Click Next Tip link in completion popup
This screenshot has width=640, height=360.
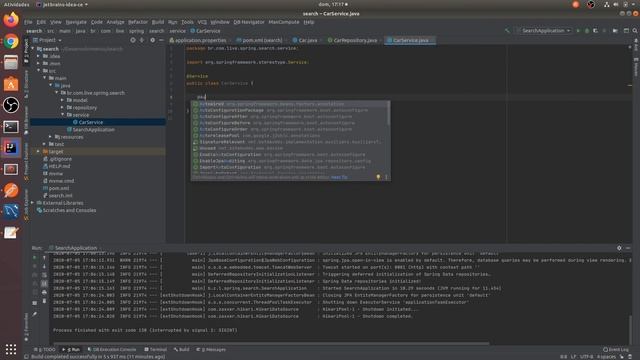pyautogui.click(x=339, y=177)
